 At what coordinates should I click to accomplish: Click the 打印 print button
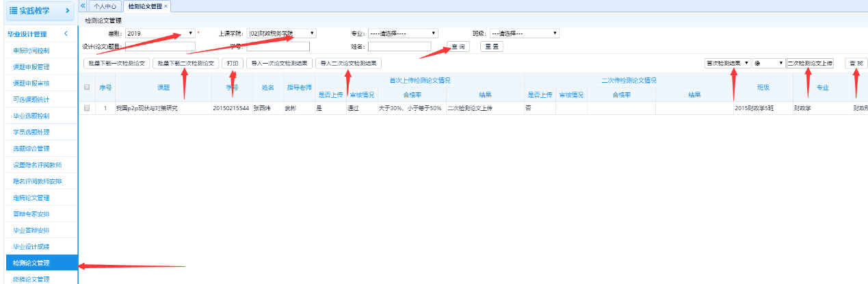tap(233, 63)
